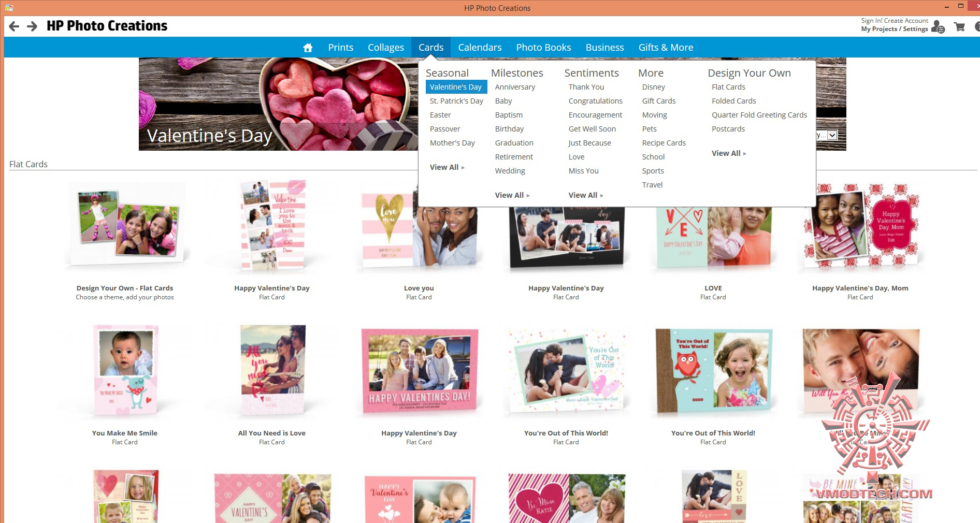Screen dimensions: 980x523
Task: Open the My Projects / Settings link
Action: point(895,29)
